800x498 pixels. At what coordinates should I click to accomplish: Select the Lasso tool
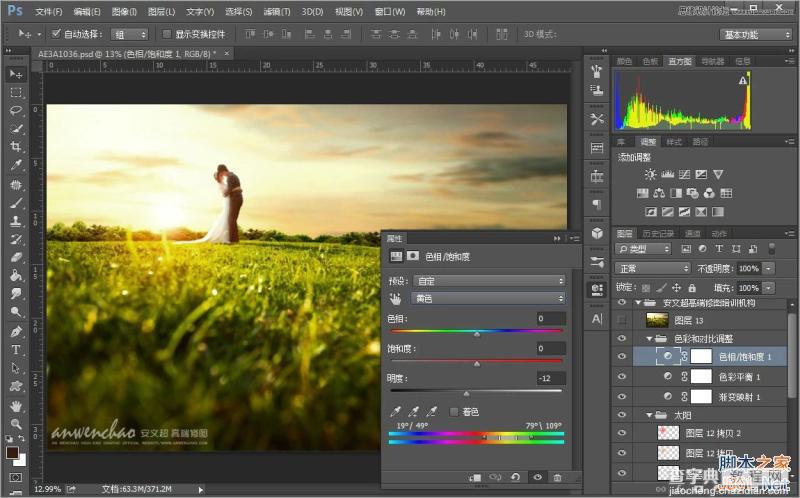coord(16,110)
